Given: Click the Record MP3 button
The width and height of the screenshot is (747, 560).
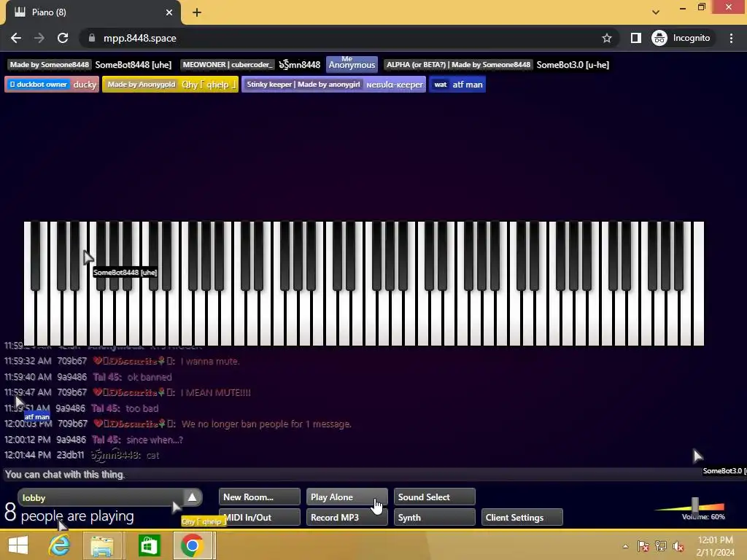Looking at the screenshot, I should [x=347, y=517].
